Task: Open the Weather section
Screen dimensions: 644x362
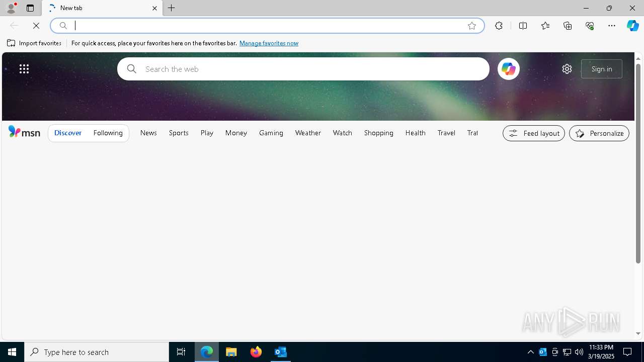Action: click(x=308, y=133)
